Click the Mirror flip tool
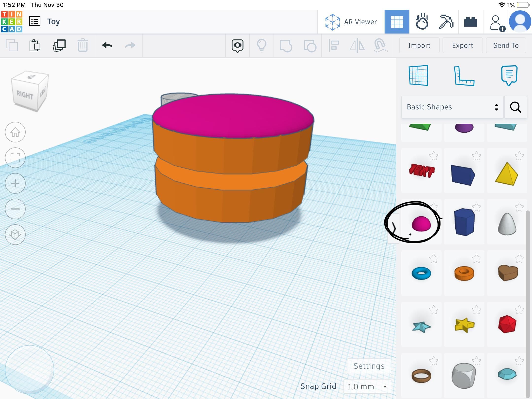Screen dimensions: 532x399 coord(357,46)
